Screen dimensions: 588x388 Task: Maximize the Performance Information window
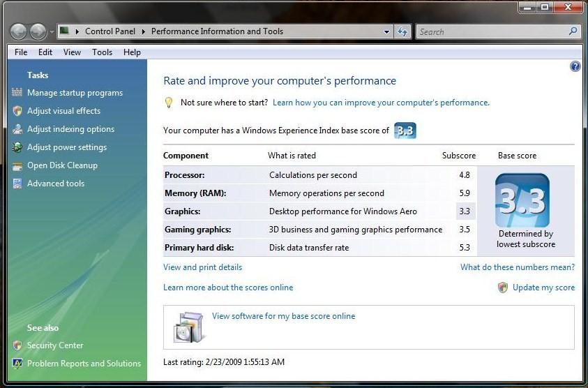coord(545,7)
